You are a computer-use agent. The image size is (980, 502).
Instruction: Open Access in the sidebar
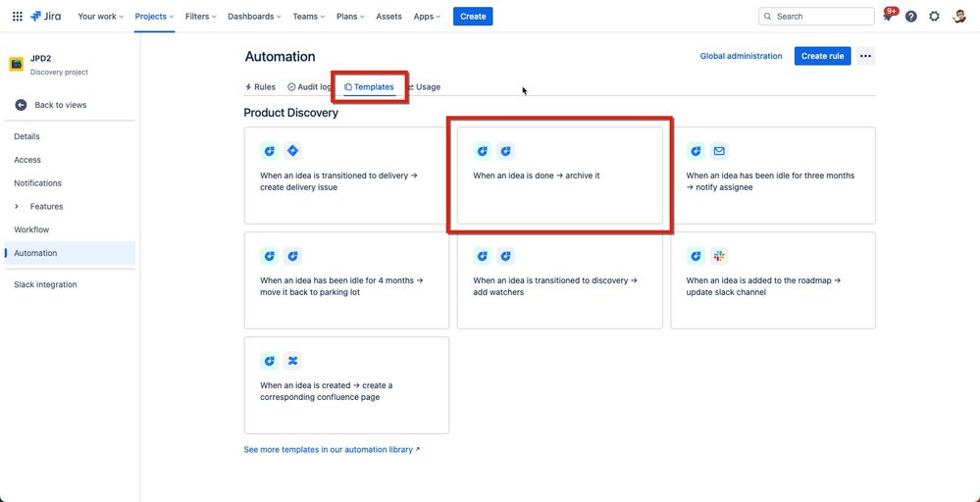tap(27, 160)
